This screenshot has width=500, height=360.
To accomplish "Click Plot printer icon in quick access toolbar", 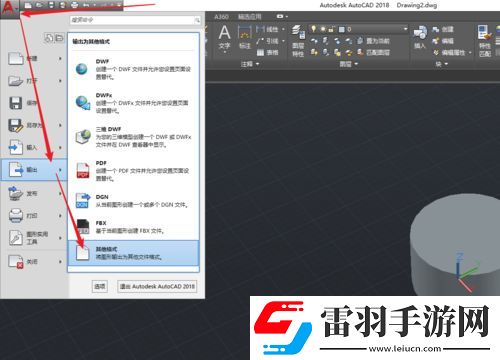I will click(75, 5).
